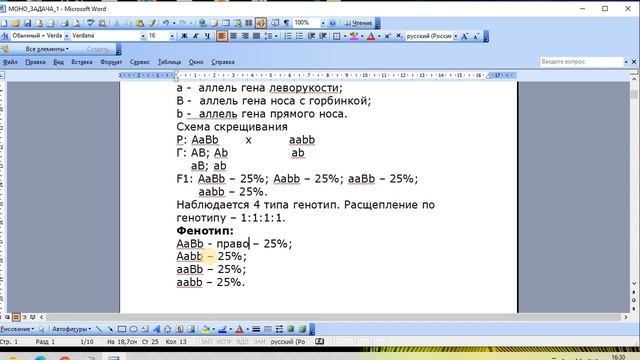Open the Рисование drawing menu button
640x360 pixels.
pos(17,329)
